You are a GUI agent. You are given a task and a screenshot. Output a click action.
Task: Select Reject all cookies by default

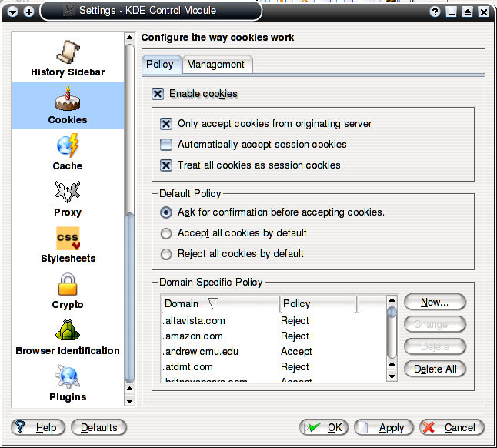point(165,254)
